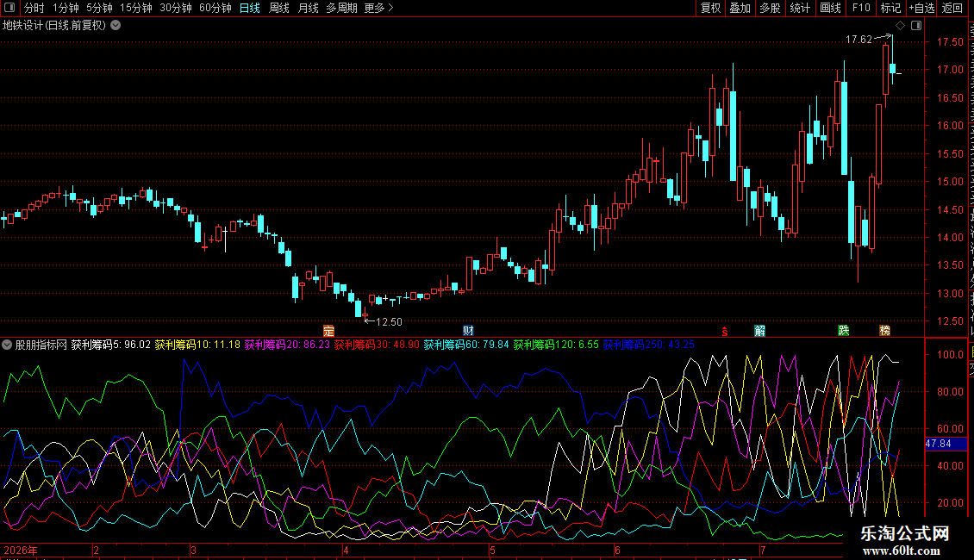
Task: Select the 30分钟 period tab
Action: [x=175, y=8]
